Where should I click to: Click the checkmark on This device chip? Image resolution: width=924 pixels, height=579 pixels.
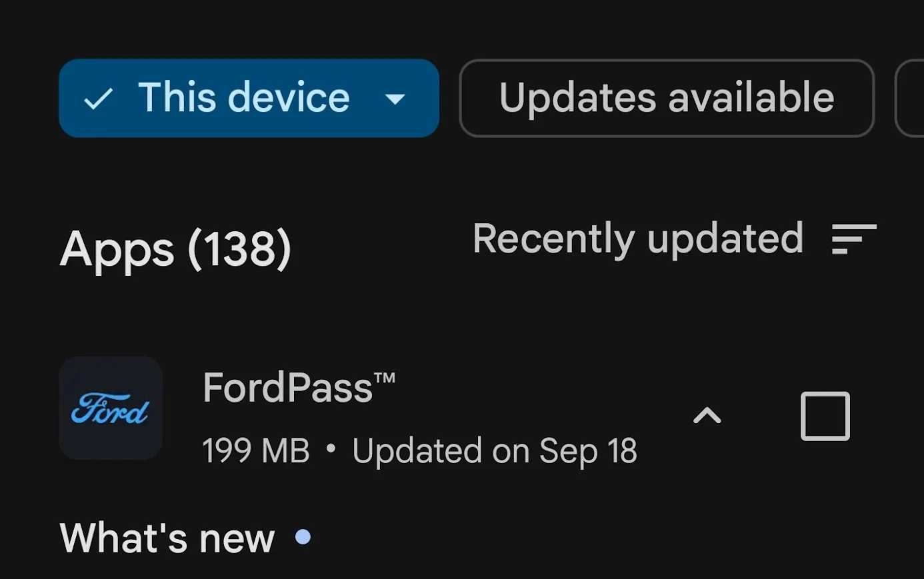[98, 99]
